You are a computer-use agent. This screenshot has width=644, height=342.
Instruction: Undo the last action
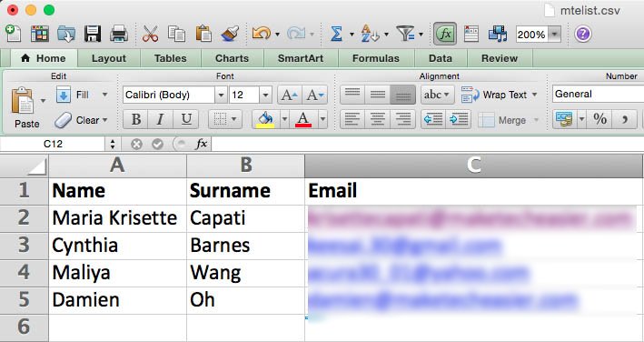click(262, 34)
